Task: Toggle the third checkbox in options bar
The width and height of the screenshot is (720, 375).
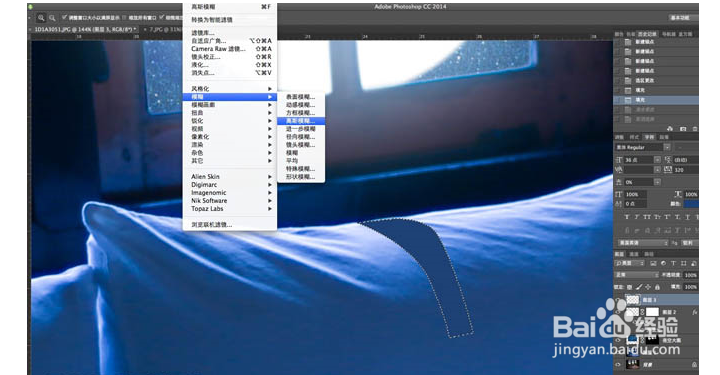Action: [x=162, y=18]
